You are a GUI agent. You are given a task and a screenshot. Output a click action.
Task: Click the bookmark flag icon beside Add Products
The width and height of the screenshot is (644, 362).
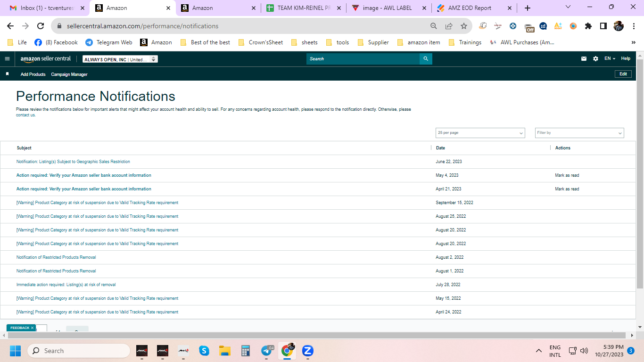click(x=7, y=74)
